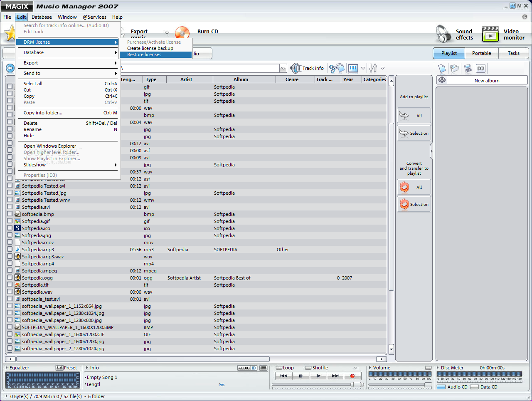This screenshot has height=401, width=532.
Task: Click the list view mode icon
Action: click(x=353, y=68)
